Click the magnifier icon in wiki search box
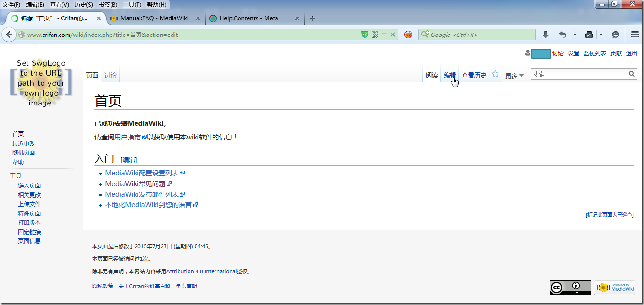This screenshot has width=644, height=305. (x=632, y=74)
